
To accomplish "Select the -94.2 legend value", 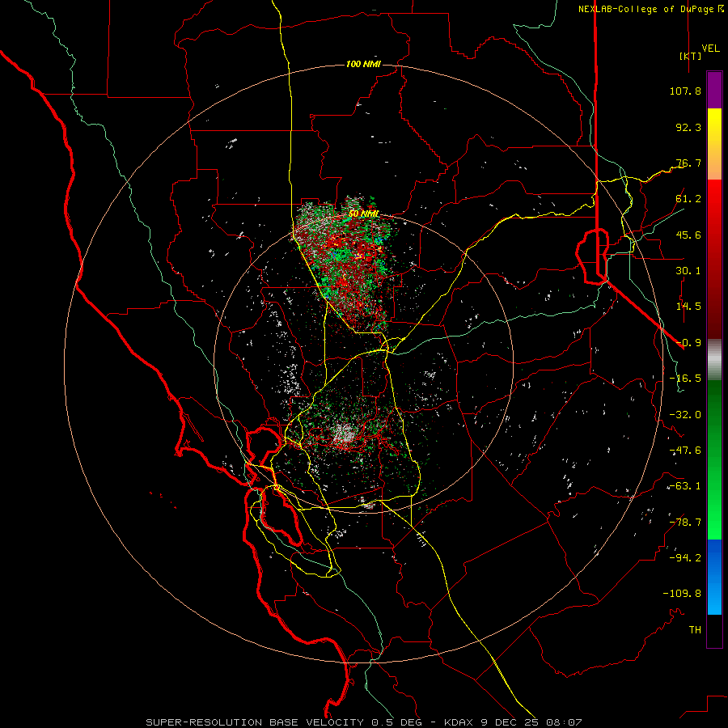I will [x=685, y=557].
